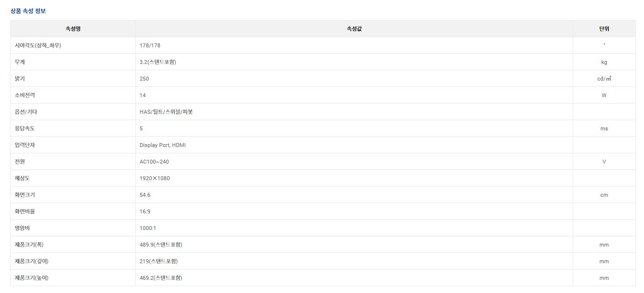Select the 무게 attribute cell
The height and width of the screenshot is (293, 644).
point(21,62)
